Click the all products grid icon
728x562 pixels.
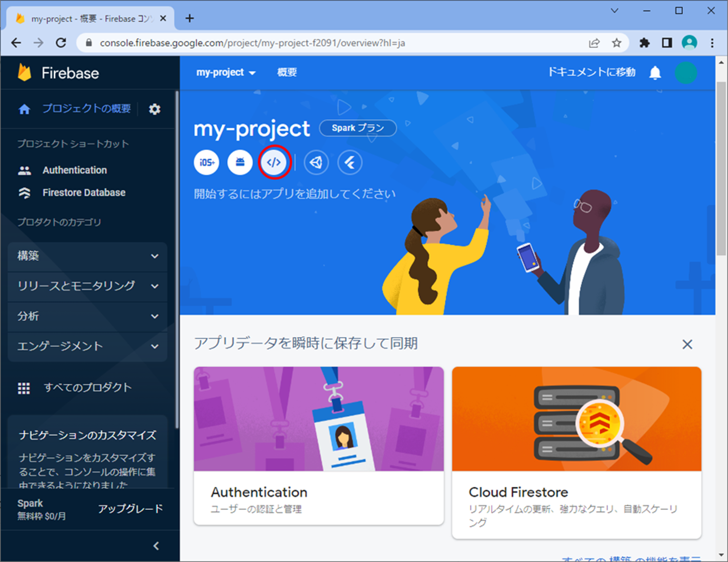[24, 388]
